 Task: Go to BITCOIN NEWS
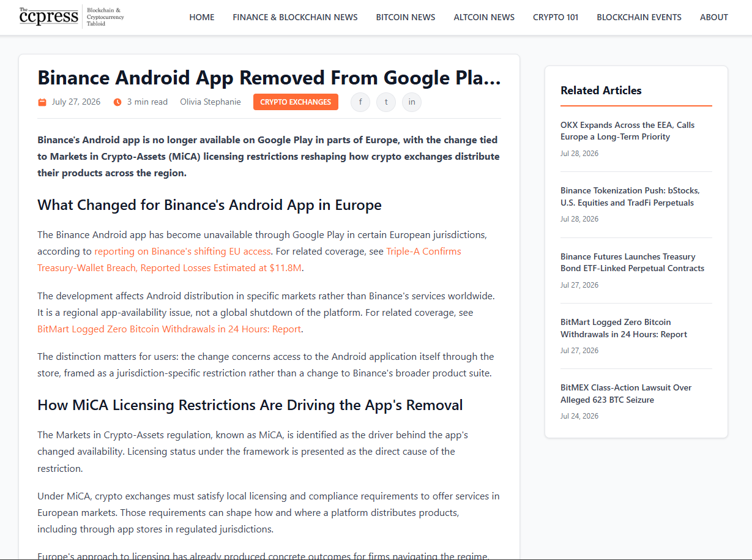tap(406, 17)
